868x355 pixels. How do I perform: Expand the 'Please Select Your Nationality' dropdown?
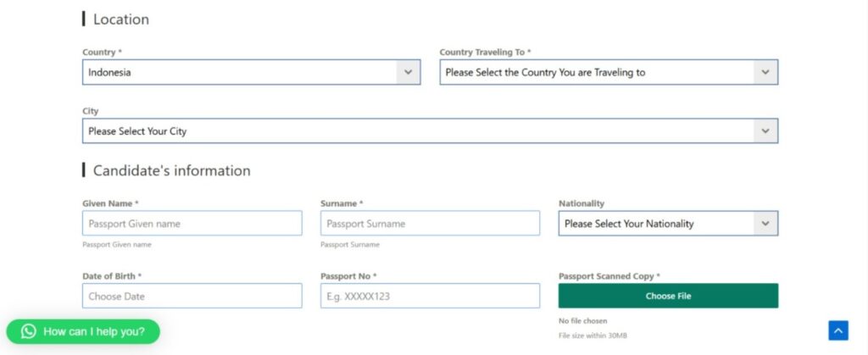pos(655,224)
